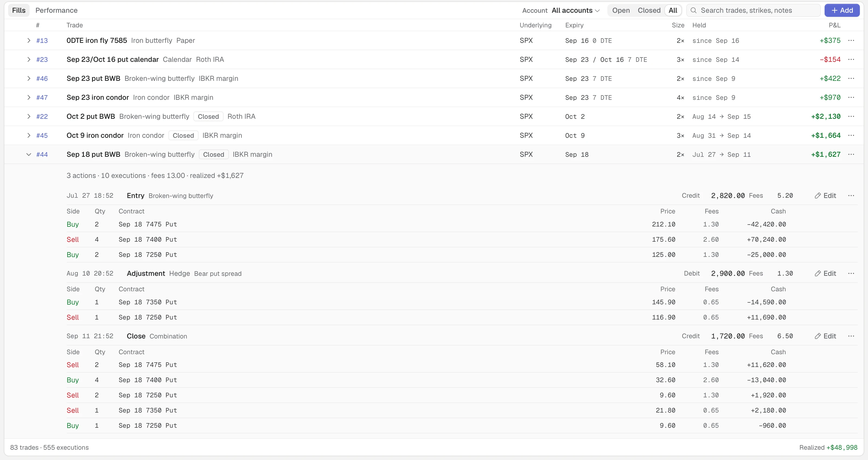Screen dimensions: 868x460
Task: Edit the Jul 27 Entry action
Action: coord(825,196)
